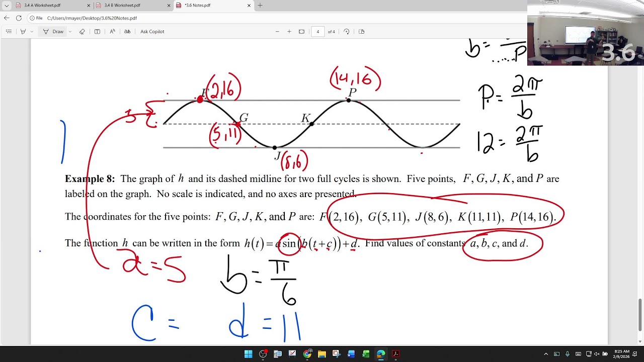
Task: Open the Windows Start menu
Action: coord(248,354)
